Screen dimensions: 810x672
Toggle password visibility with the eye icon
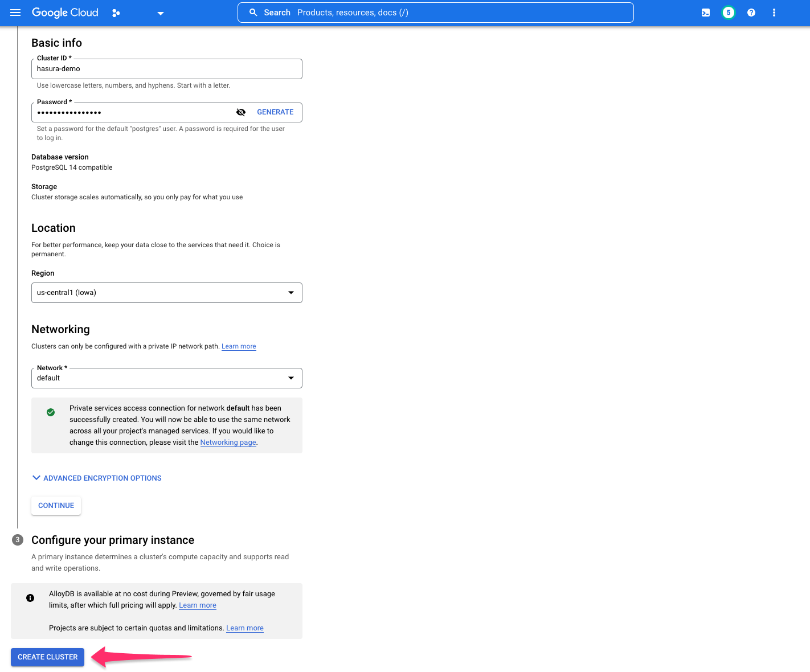tap(241, 112)
